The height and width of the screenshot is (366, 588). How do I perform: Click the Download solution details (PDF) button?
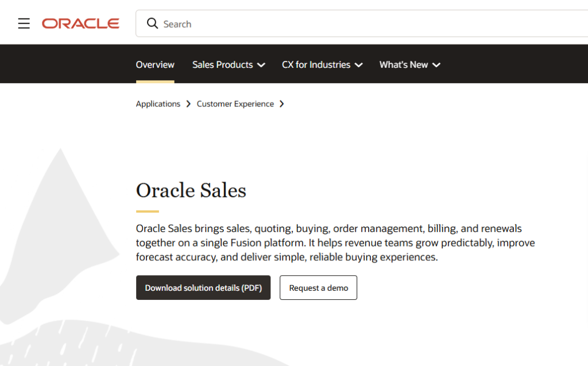203,287
